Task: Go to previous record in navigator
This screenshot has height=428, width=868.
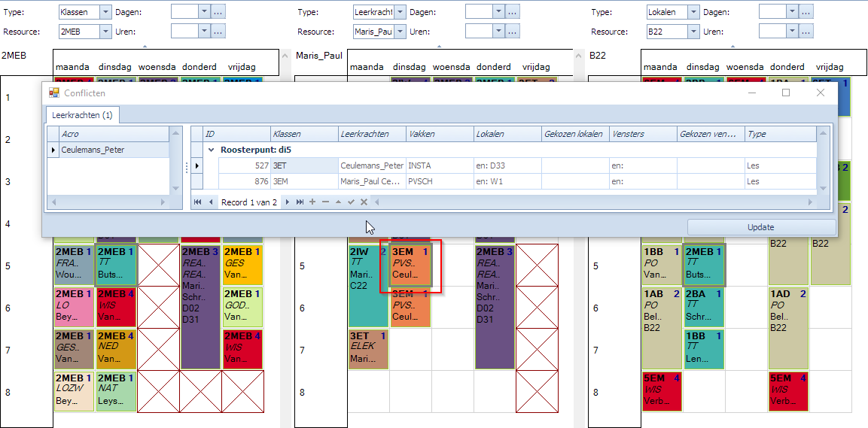Action: tap(211, 202)
